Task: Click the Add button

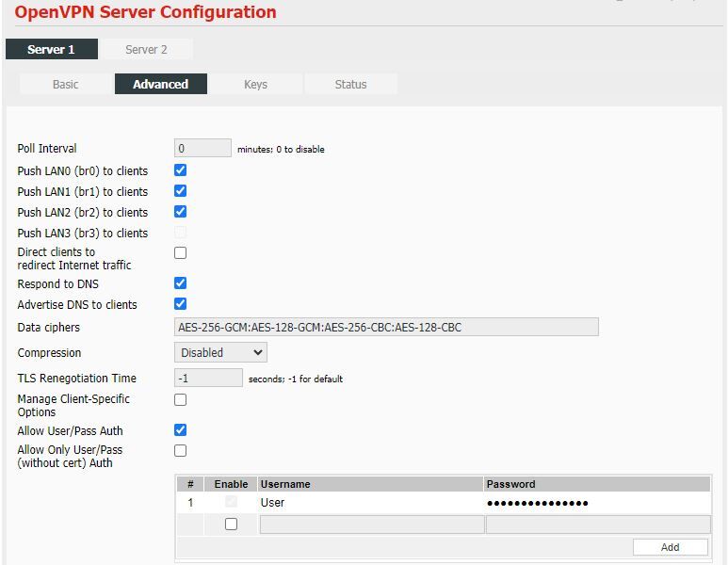Action: [x=670, y=547]
